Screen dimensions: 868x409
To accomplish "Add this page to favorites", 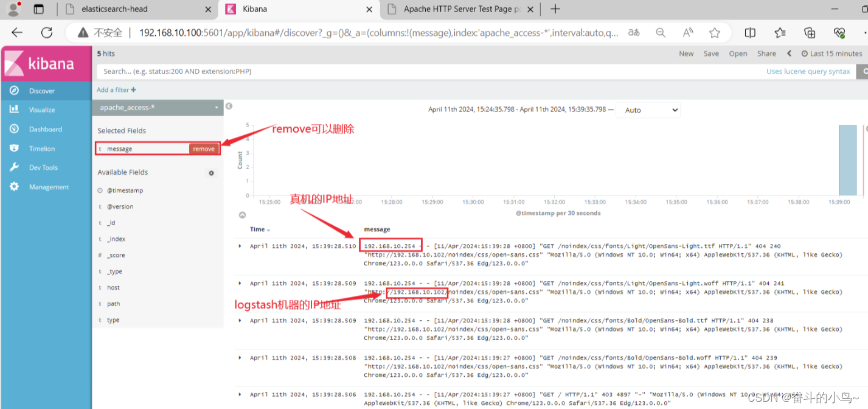I will (715, 32).
